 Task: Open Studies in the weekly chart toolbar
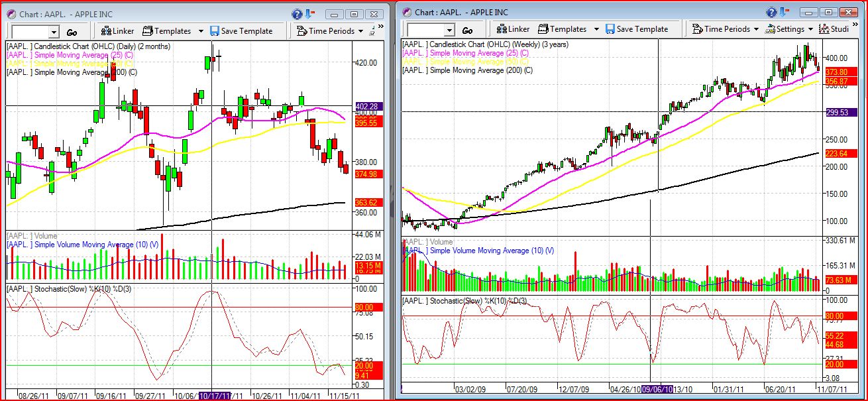click(834, 29)
